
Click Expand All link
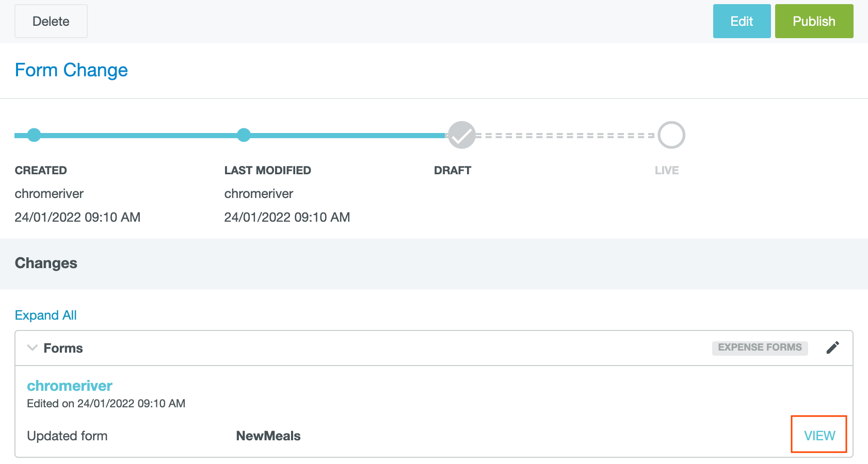(45, 315)
